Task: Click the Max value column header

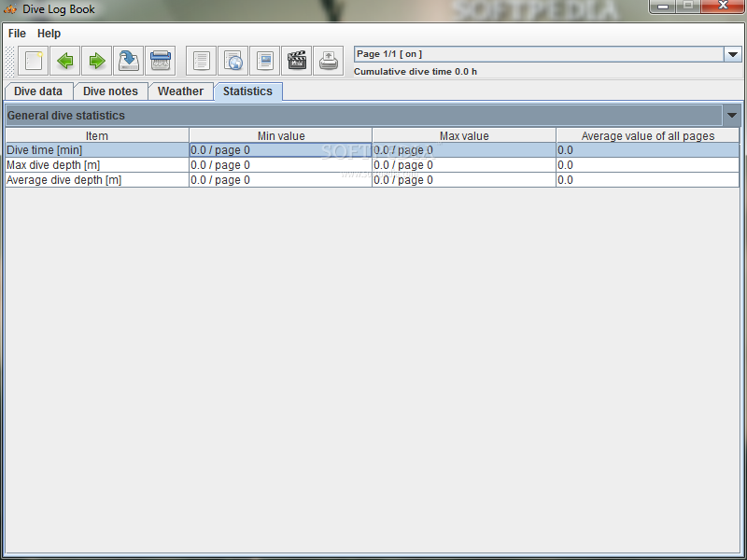Action: (464, 135)
